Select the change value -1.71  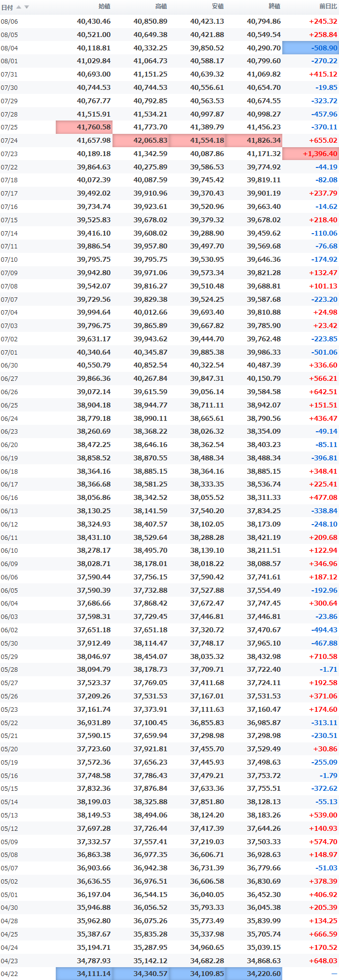329,669
